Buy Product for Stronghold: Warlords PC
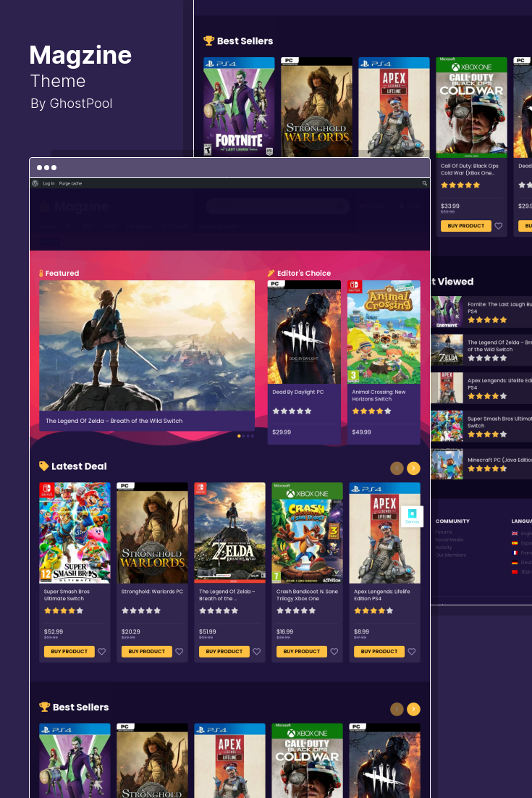532x798 pixels. (146, 652)
